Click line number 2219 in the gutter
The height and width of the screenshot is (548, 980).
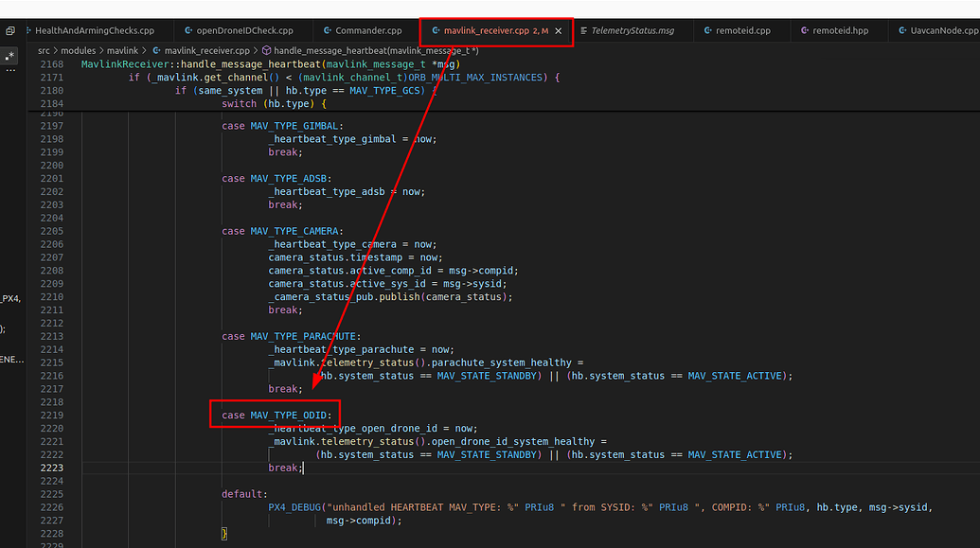tap(52, 415)
